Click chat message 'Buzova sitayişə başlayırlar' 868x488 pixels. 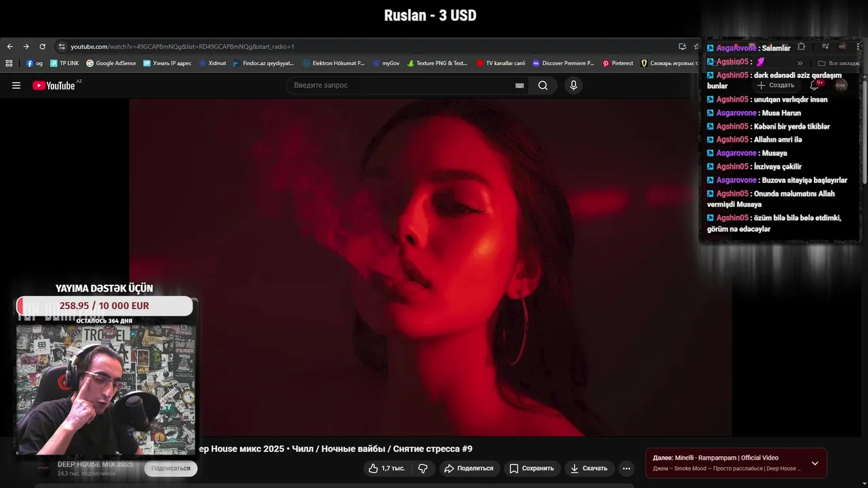pyautogui.click(x=804, y=180)
